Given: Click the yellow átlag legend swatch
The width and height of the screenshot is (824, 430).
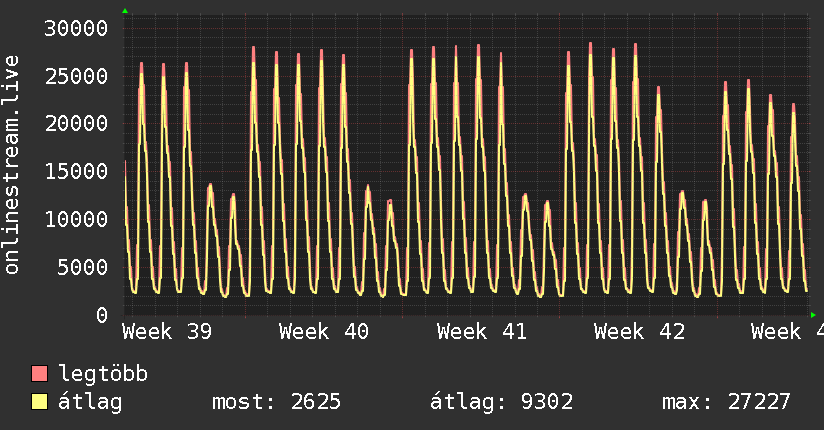Looking at the screenshot, I should point(39,402).
